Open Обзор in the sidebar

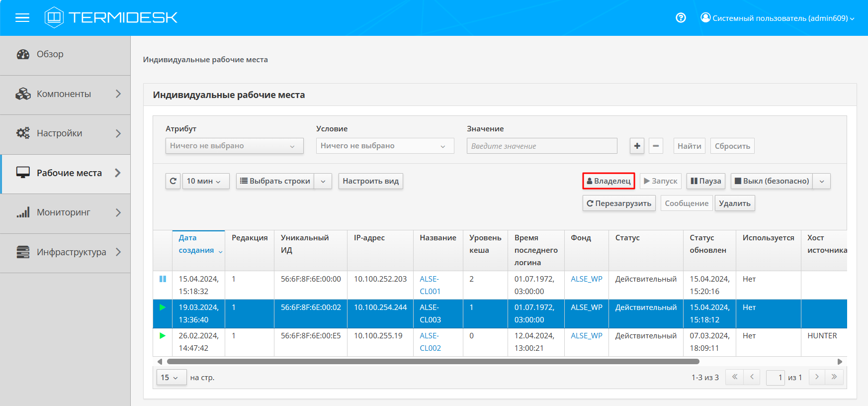(x=50, y=54)
